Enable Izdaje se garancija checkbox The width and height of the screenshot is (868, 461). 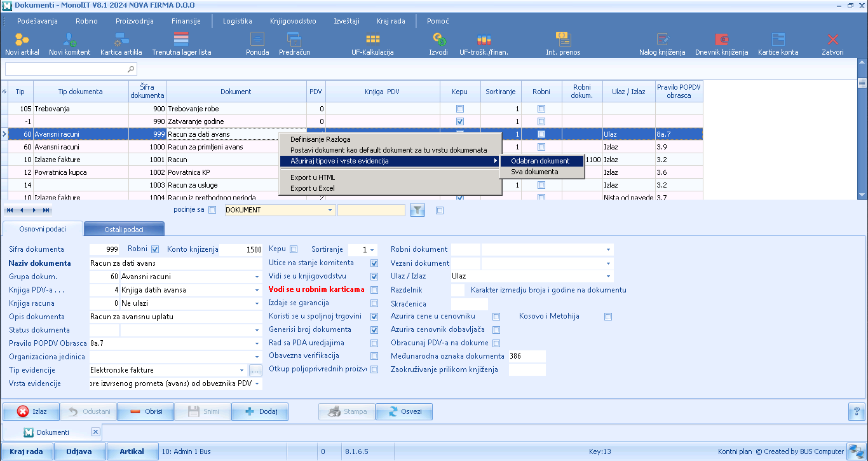pos(374,303)
